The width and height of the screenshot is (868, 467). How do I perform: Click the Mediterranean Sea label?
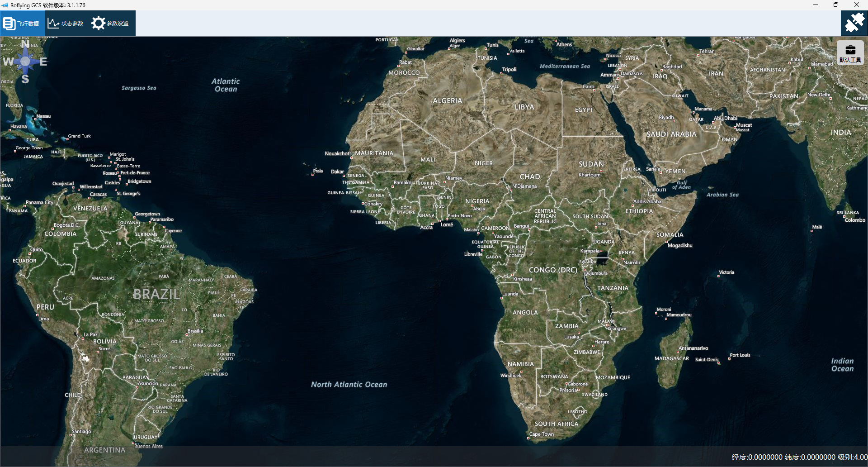(565, 67)
